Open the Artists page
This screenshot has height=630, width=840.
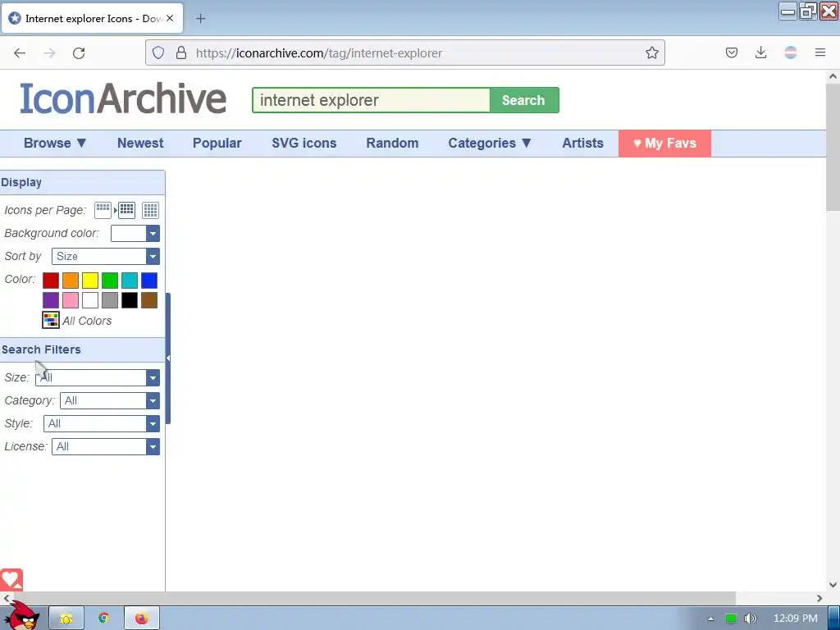(x=583, y=143)
